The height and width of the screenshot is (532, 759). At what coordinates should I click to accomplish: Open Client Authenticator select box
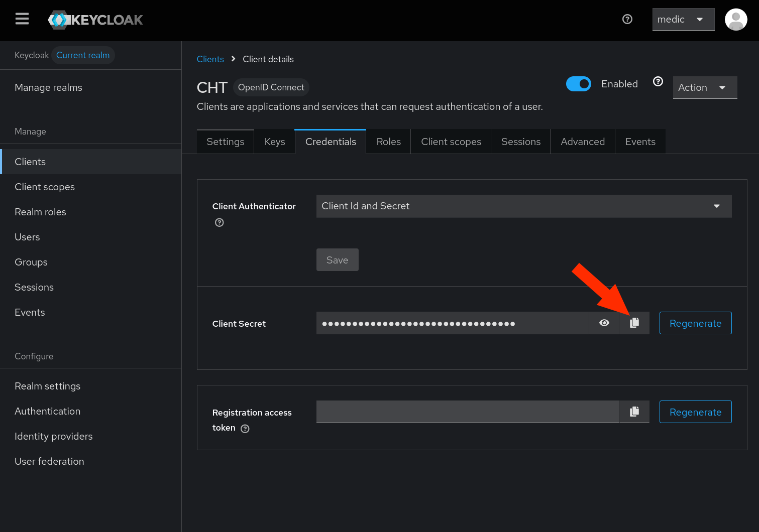[524, 206]
